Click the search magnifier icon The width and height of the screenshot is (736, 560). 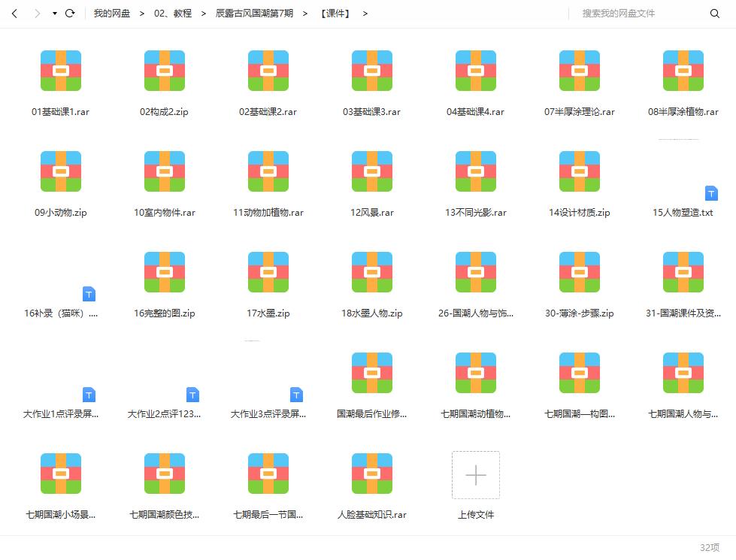click(714, 14)
